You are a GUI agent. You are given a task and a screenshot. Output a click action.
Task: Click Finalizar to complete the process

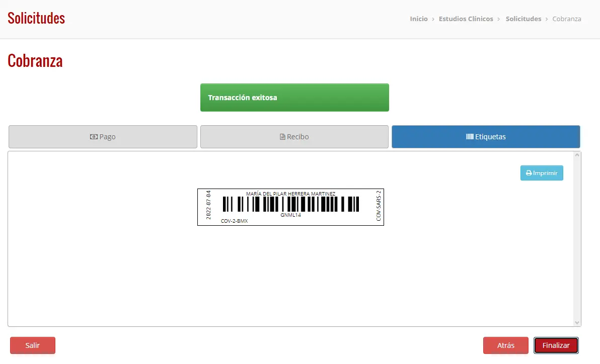click(556, 345)
